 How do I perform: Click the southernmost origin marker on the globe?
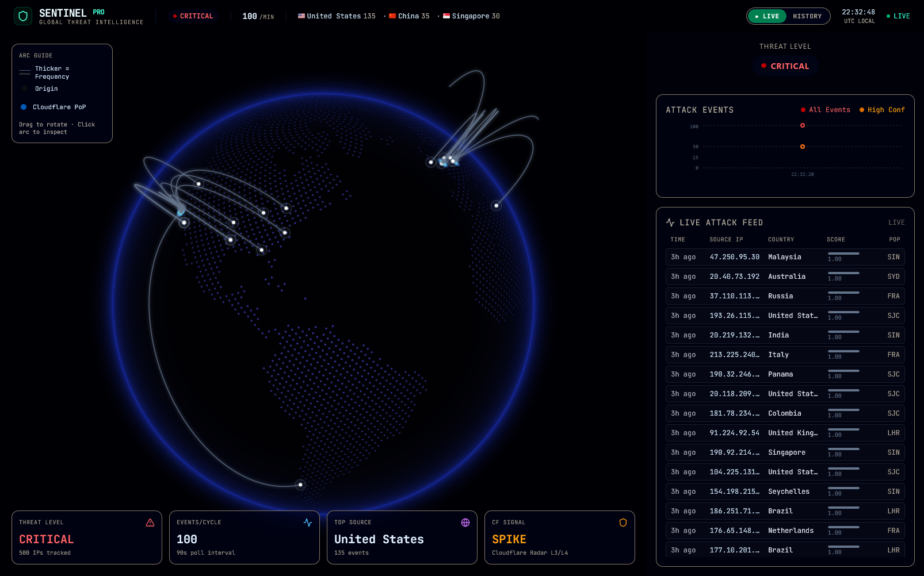[x=300, y=485]
